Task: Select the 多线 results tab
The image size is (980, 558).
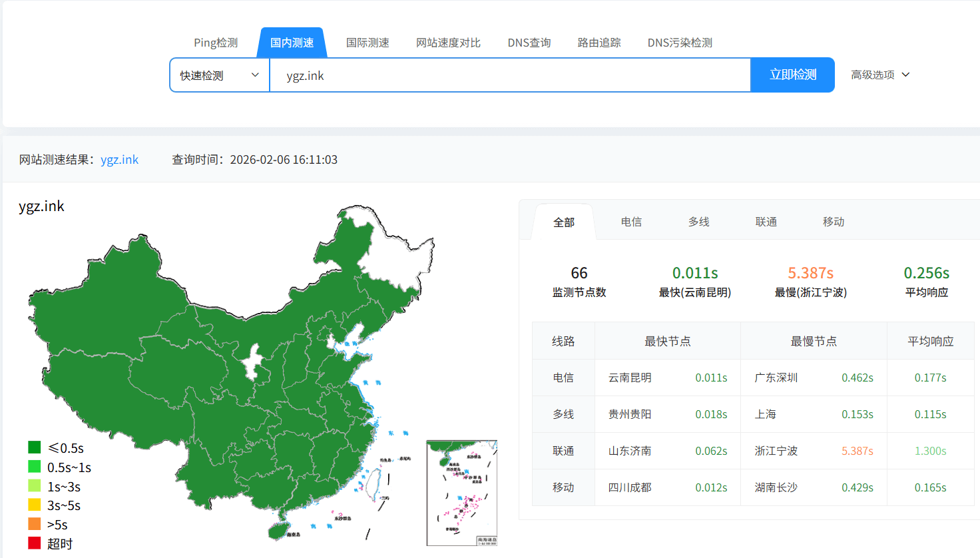Action: pyautogui.click(x=699, y=222)
